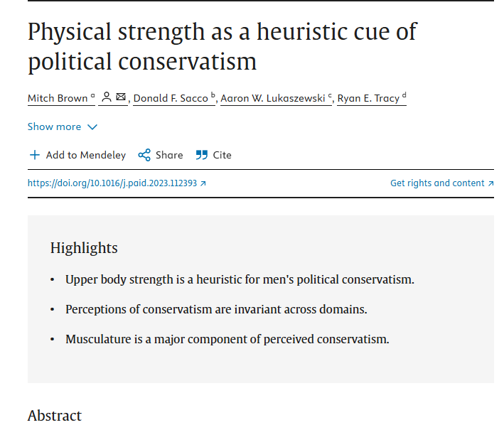The height and width of the screenshot is (425, 504).
Task: Click the envelope email icon
Action: pos(121,97)
